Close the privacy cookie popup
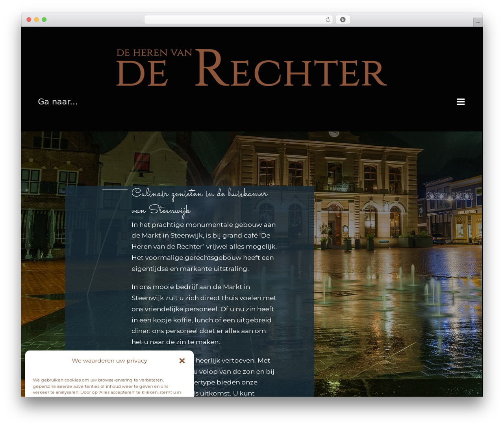504x427 pixels. click(182, 360)
